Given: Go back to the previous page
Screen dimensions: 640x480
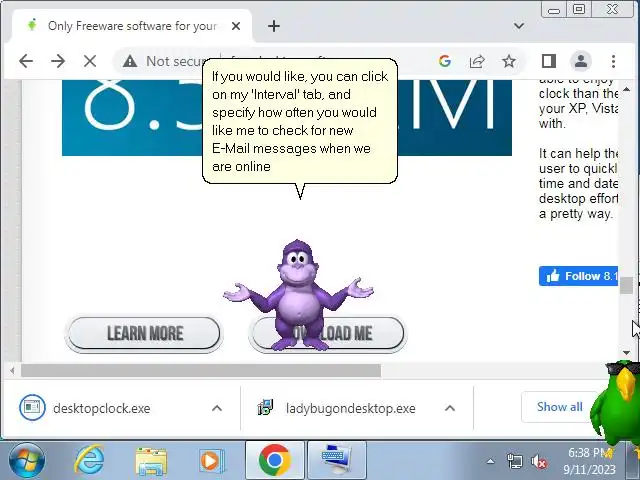Looking at the screenshot, I should (x=26, y=61).
